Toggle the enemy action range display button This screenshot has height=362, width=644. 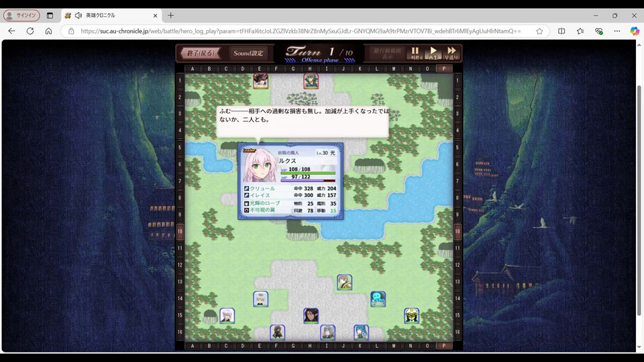387,53
